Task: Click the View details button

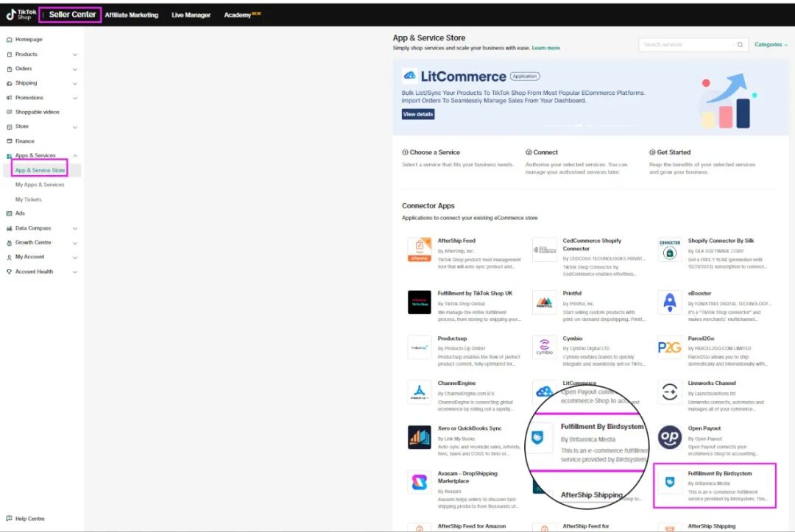Action: coord(418,114)
